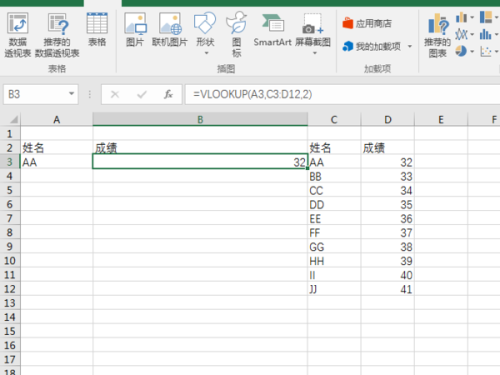Insert a line or area chart

click(x=461, y=34)
